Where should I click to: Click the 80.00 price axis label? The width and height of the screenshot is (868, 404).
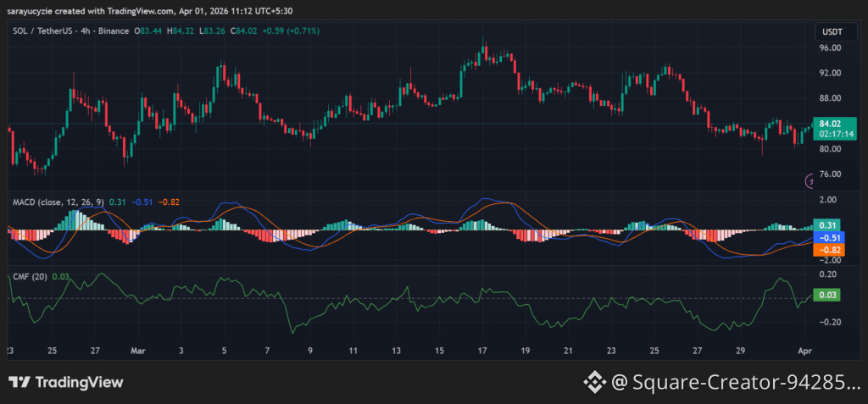tap(831, 149)
